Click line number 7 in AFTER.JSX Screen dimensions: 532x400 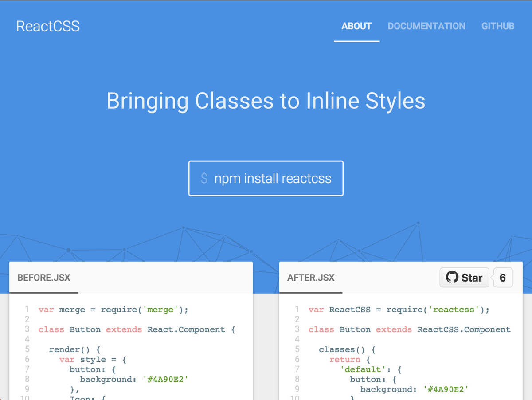(x=297, y=369)
